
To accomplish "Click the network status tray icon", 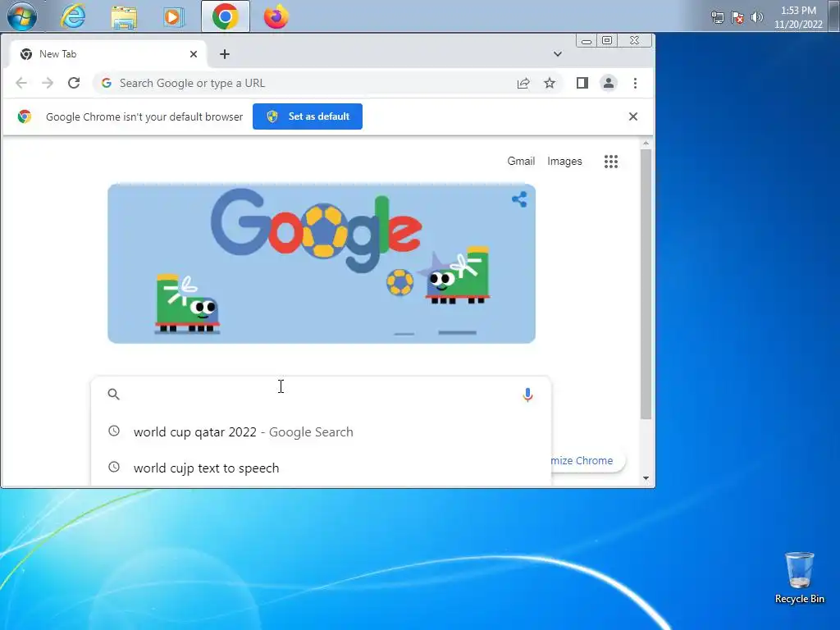I will [717, 18].
